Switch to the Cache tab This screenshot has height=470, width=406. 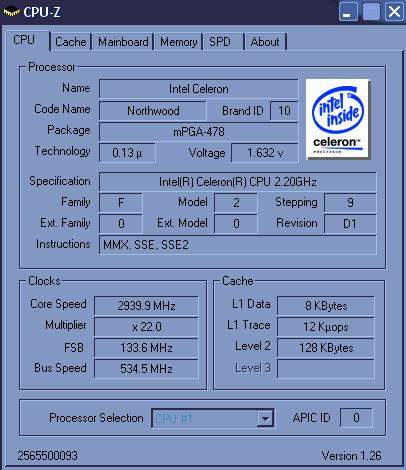point(71,42)
